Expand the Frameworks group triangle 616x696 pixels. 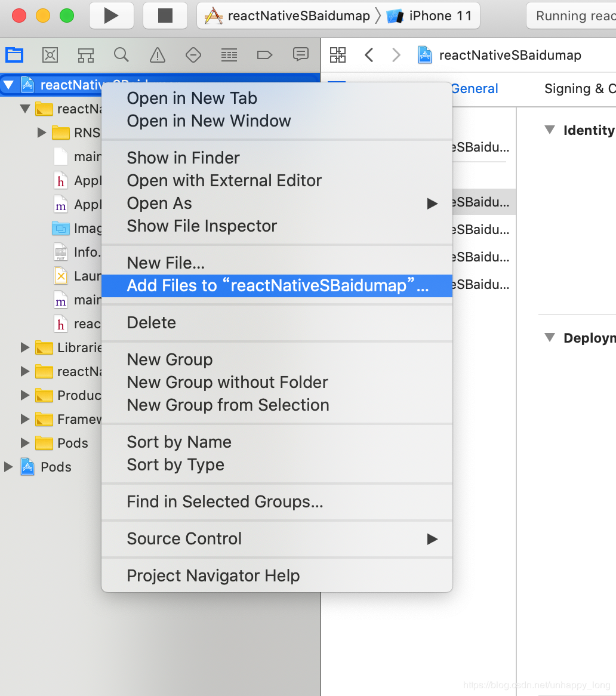(x=25, y=419)
